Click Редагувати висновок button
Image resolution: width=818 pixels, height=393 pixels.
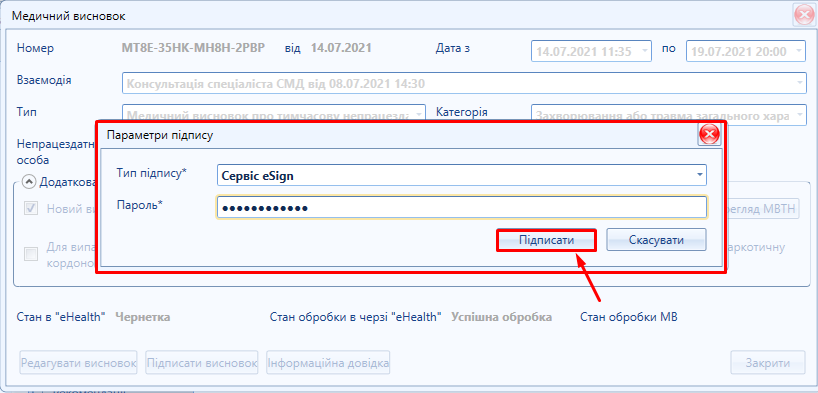pyautogui.click(x=79, y=363)
